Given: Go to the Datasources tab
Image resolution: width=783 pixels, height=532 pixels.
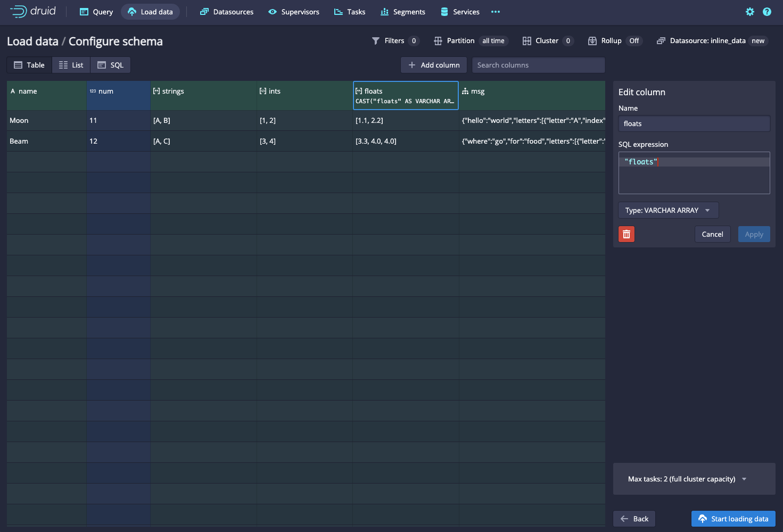Looking at the screenshot, I should pyautogui.click(x=227, y=12).
